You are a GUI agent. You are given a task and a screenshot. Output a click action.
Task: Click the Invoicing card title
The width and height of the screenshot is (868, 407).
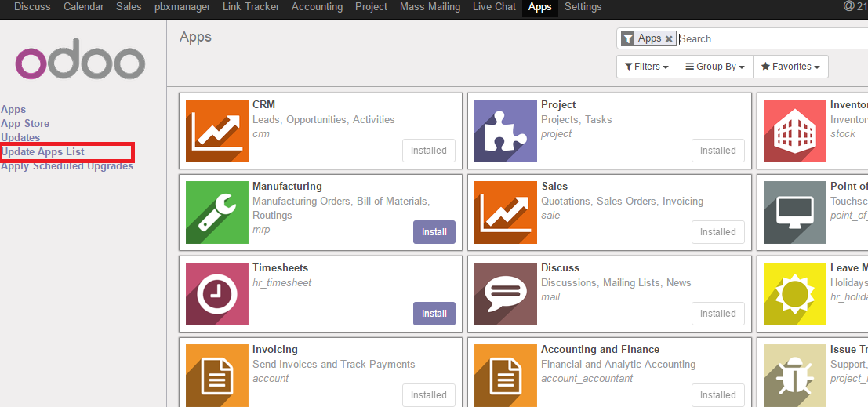pos(274,350)
